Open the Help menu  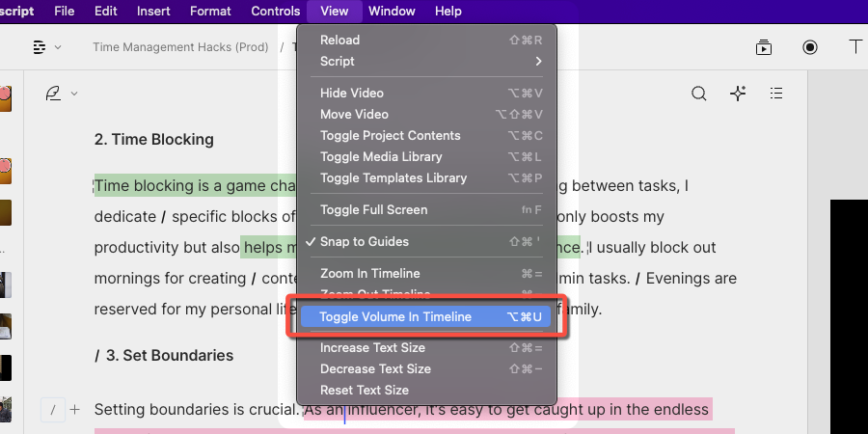(448, 11)
